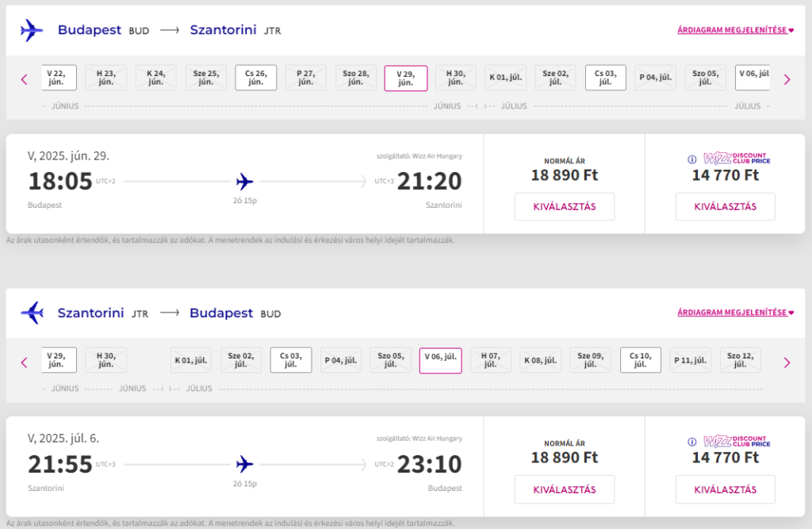Open outbound Wizz Discount Club info icon
Viewport: 812px width, 529px height.
coord(691,159)
